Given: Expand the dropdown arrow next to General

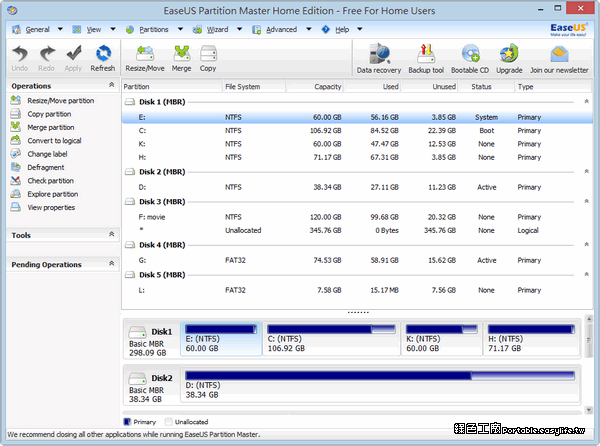Looking at the screenshot, I should point(60,29).
